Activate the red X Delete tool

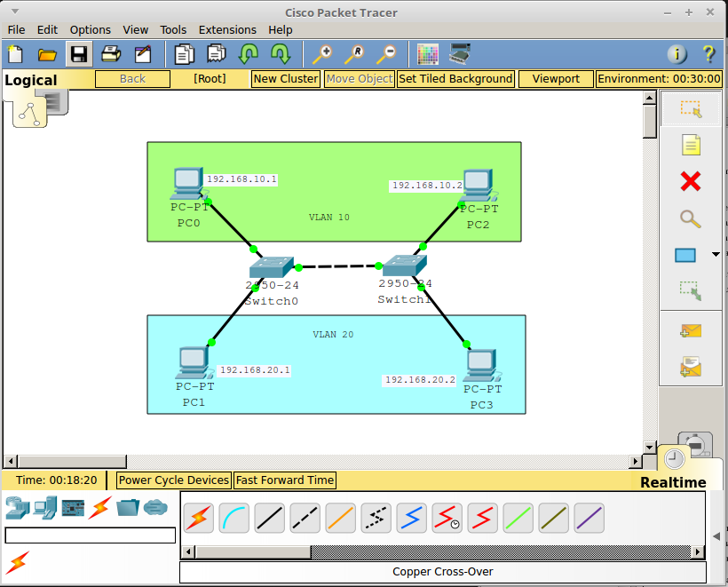coord(690,181)
